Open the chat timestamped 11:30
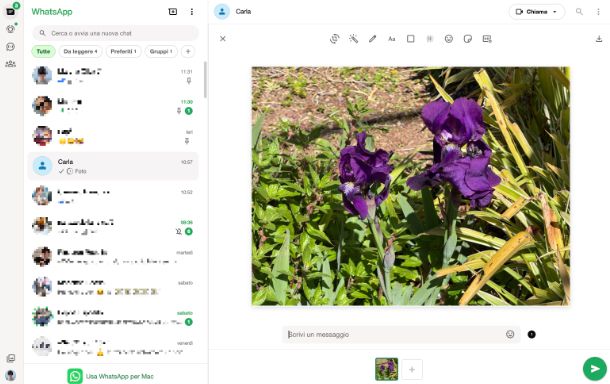The width and height of the screenshot is (610, 384). pyautogui.click(x=113, y=106)
